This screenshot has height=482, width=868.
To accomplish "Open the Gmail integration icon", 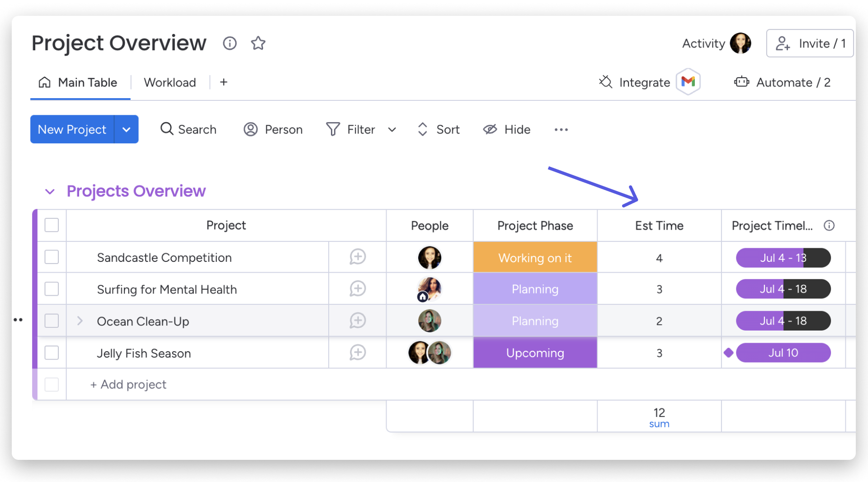I will click(x=688, y=82).
